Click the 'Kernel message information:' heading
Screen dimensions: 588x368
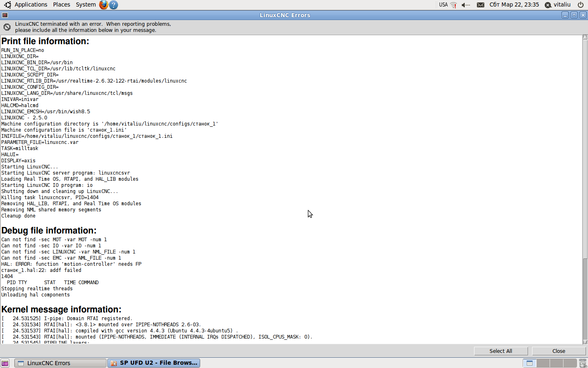[61, 310]
